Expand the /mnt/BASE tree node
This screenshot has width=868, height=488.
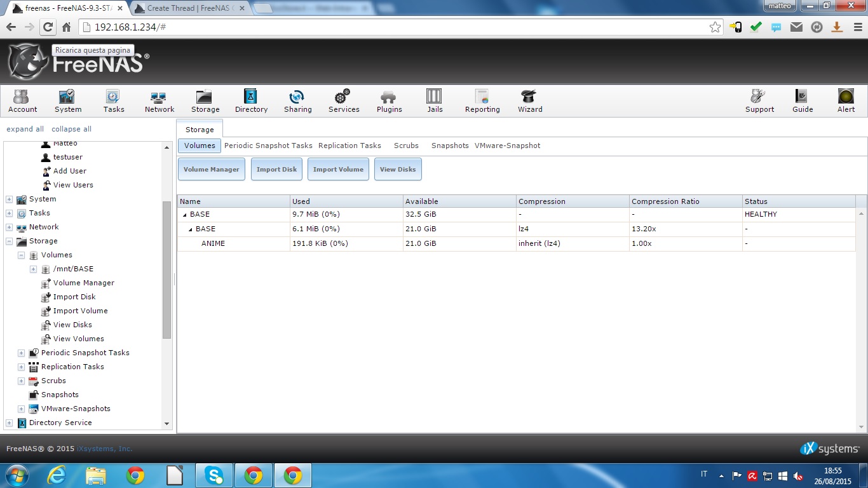pyautogui.click(x=34, y=269)
